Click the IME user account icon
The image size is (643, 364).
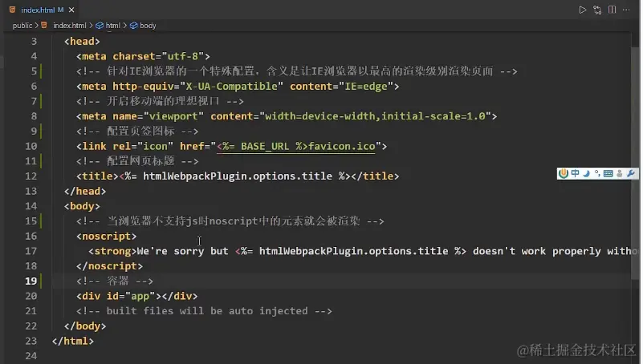click(x=619, y=174)
